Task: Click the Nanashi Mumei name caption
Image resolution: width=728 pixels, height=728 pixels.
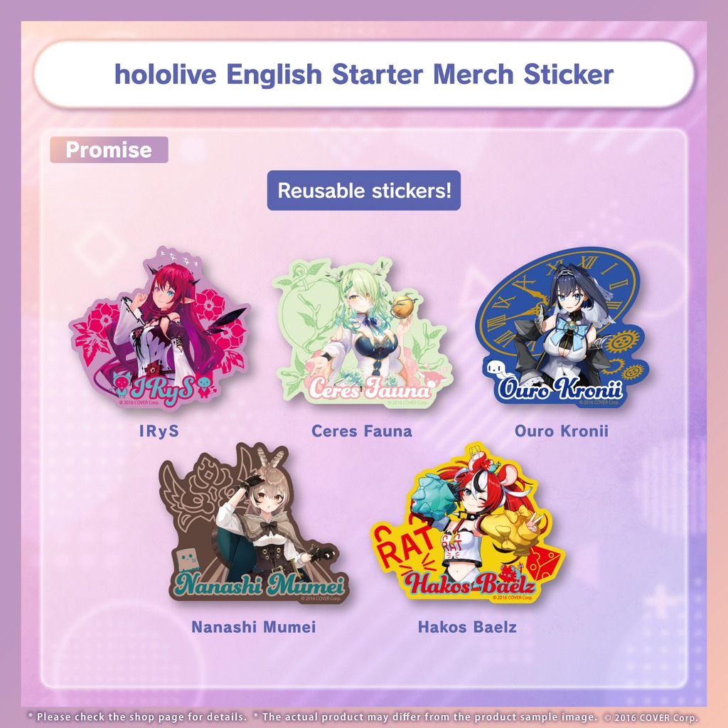Action: [254, 627]
